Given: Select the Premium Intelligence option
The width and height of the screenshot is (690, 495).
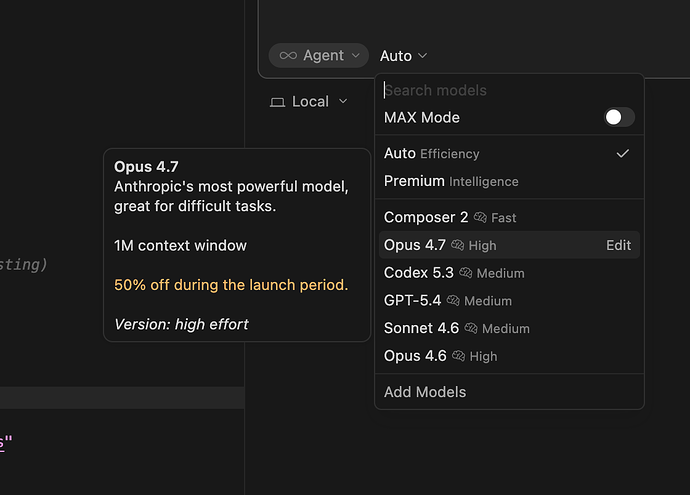Looking at the screenshot, I should click(x=509, y=181).
